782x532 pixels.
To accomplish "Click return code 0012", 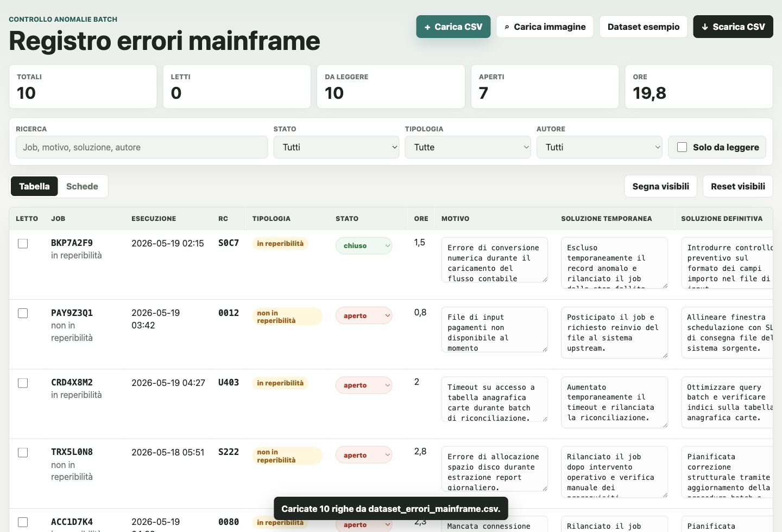I will coord(229,313).
